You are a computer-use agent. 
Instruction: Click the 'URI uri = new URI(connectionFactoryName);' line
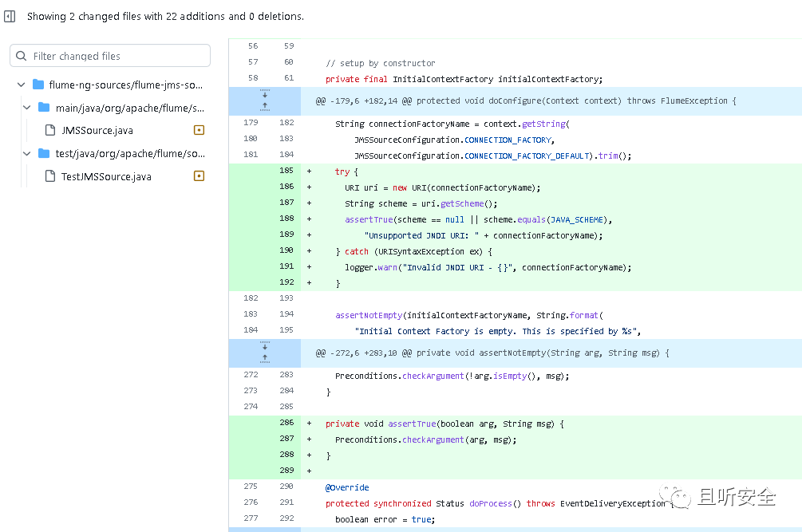[442, 188]
